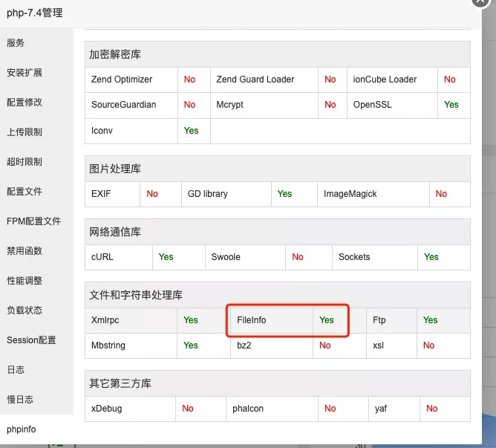Screen dimensions: 496x448
Task: Click the SourceGuardian cell
Action: coord(131,105)
